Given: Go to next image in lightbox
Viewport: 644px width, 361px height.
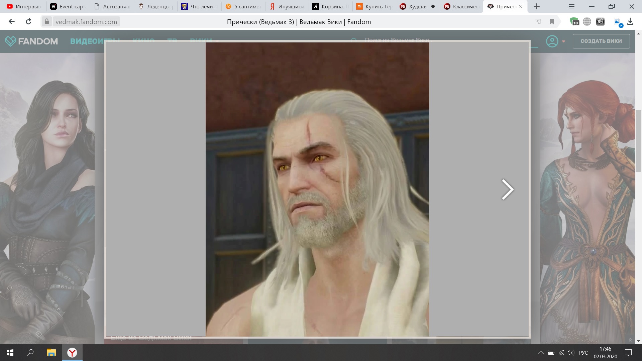Looking at the screenshot, I should point(507,190).
